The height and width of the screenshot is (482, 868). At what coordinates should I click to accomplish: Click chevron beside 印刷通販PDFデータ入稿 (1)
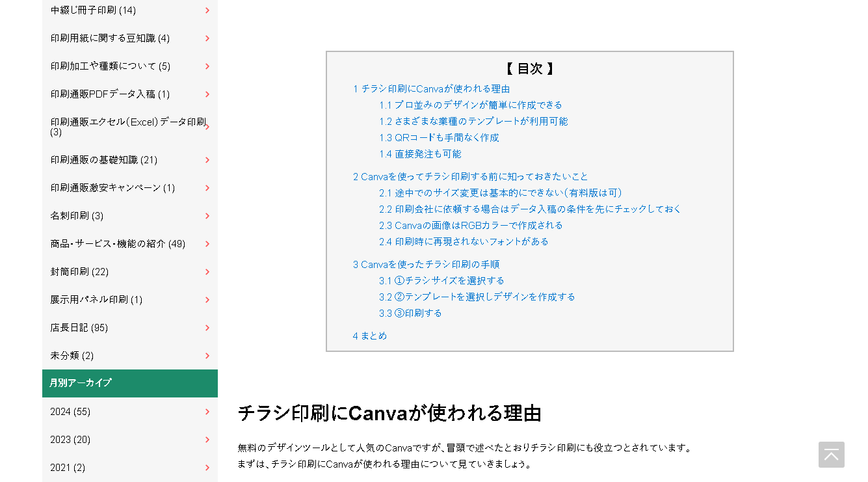click(207, 94)
